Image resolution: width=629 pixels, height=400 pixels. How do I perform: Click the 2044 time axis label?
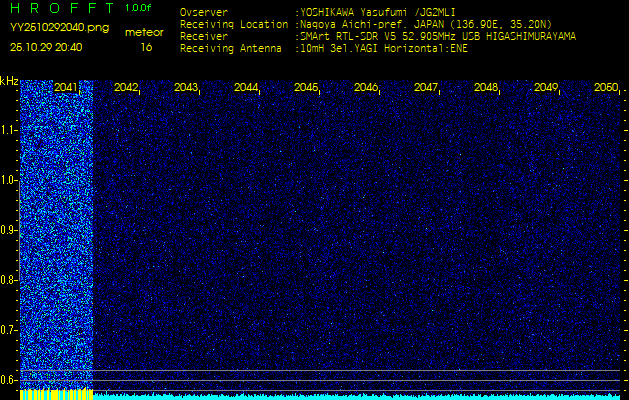[x=246, y=88]
